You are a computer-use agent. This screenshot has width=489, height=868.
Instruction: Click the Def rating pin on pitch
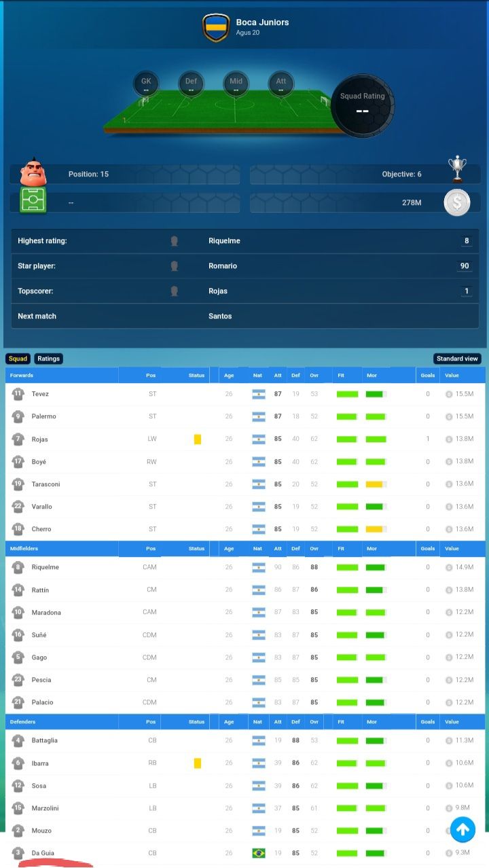[x=191, y=85]
